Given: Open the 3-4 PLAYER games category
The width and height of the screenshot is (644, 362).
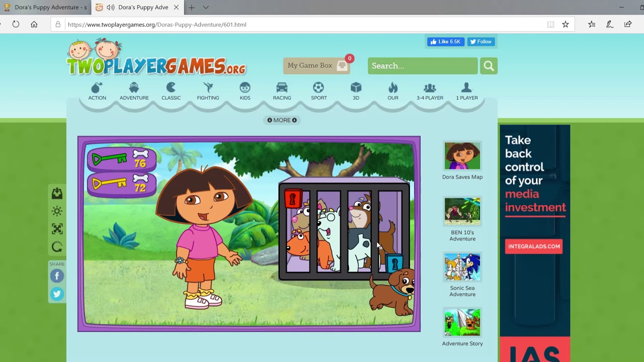Looking at the screenshot, I should [430, 91].
